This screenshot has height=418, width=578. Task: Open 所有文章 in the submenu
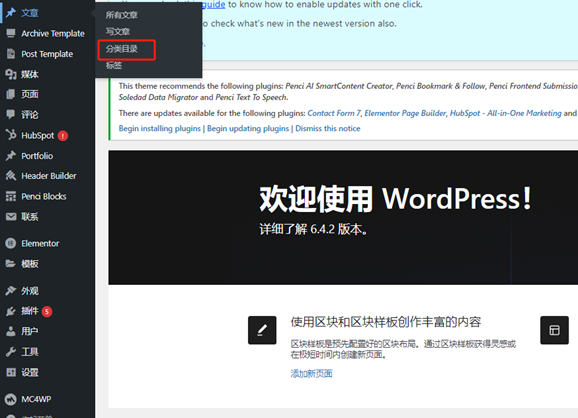(122, 15)
